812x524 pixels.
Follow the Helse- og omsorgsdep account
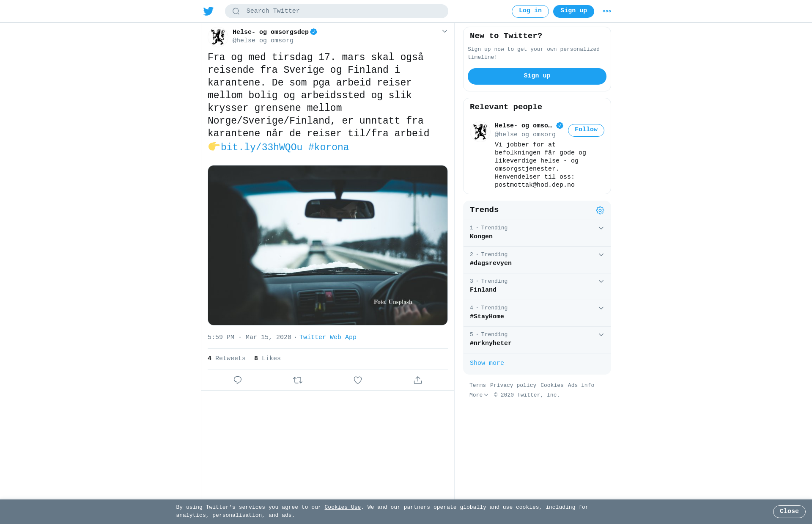(x=586, y=130)
